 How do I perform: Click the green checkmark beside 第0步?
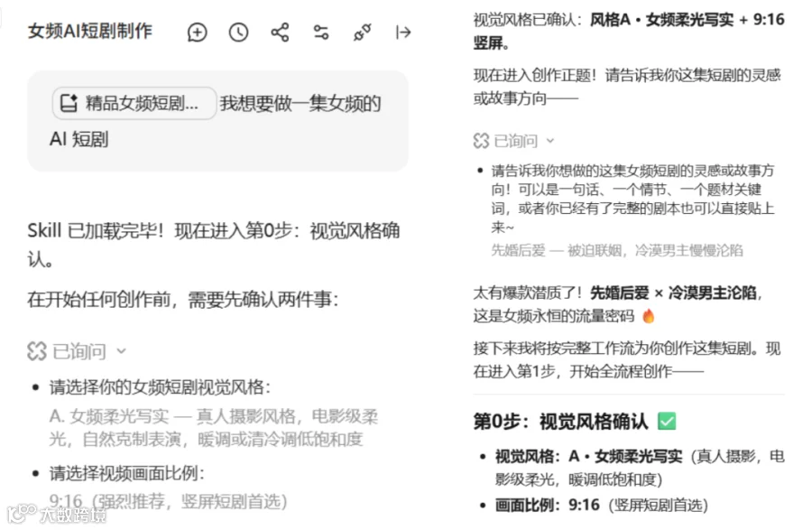(x=667, y=421)
